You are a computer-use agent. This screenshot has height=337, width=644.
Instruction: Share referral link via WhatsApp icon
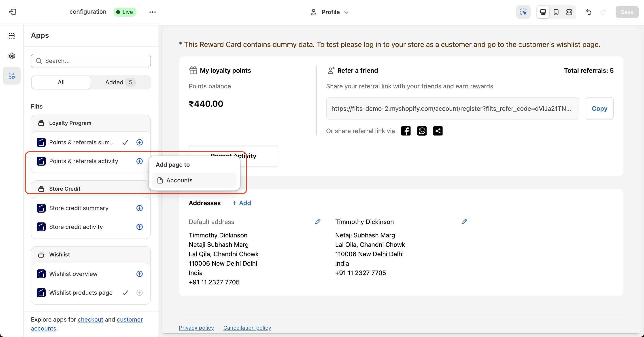point(422,131)
